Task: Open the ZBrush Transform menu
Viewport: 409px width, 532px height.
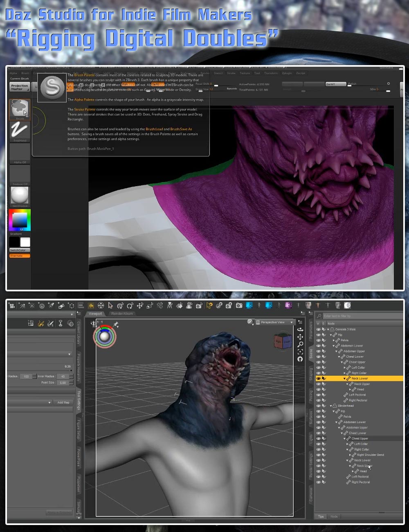Action: pos(271,73)
